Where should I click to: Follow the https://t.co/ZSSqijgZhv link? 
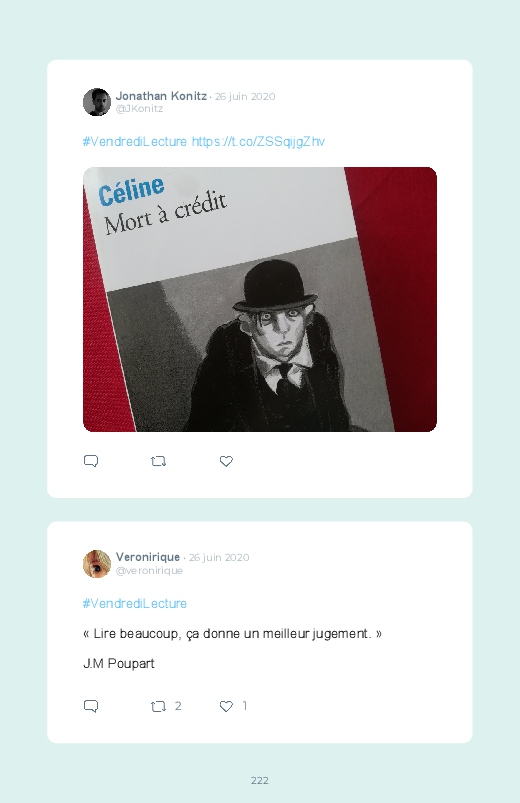click(258, 142)
